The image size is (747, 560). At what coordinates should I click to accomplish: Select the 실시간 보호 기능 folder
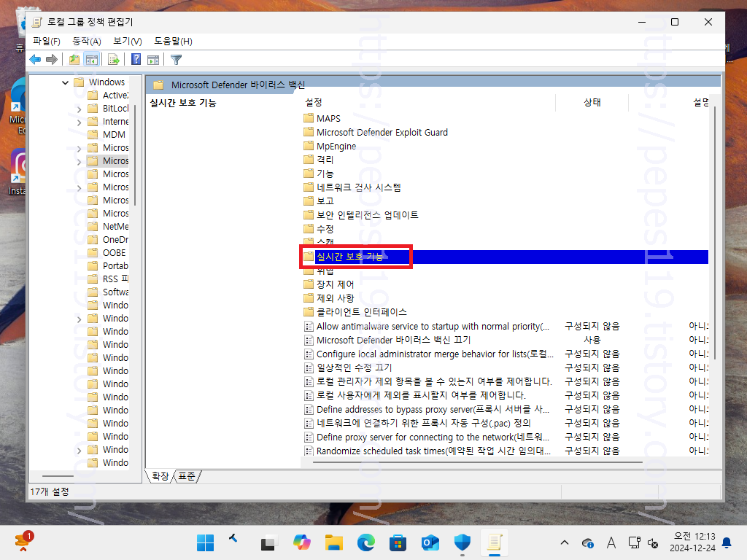tap(350, 257)
